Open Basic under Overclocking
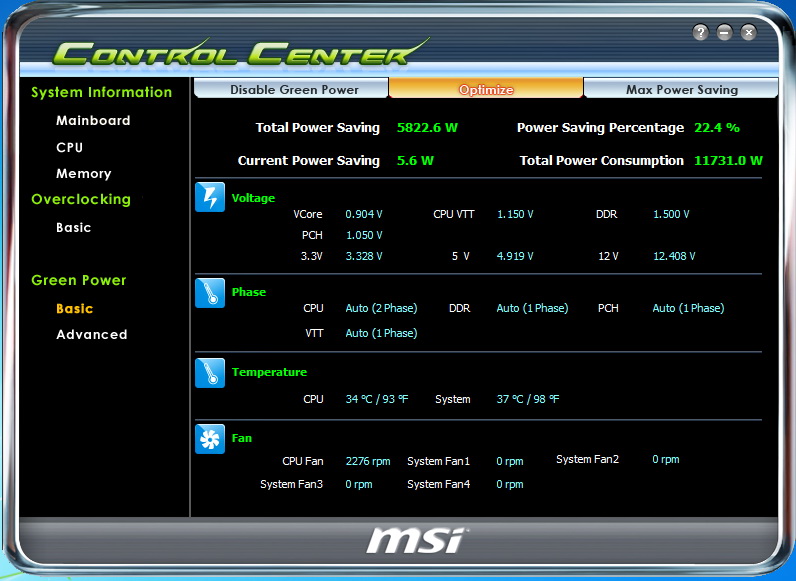The width and height of the screenshot is (796, 581). click(73, 227)
